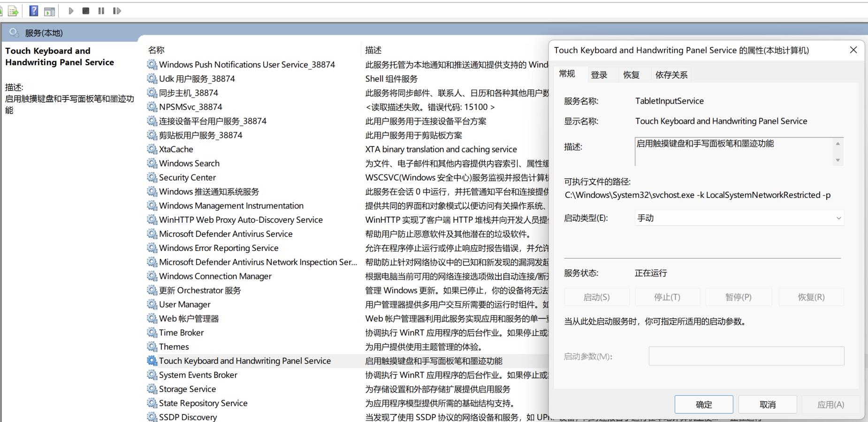Click the TabletInputService service name text
The width and height of the screenshot is (868, 422).
[670, 101]
